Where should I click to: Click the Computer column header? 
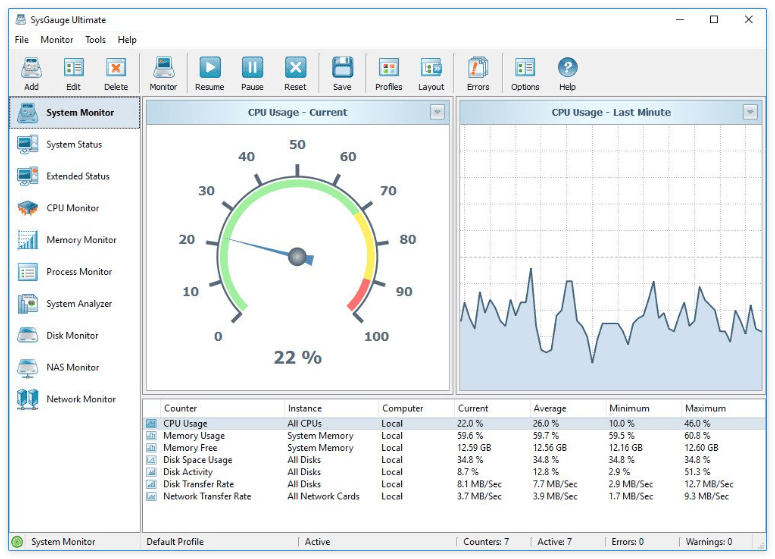416,408
